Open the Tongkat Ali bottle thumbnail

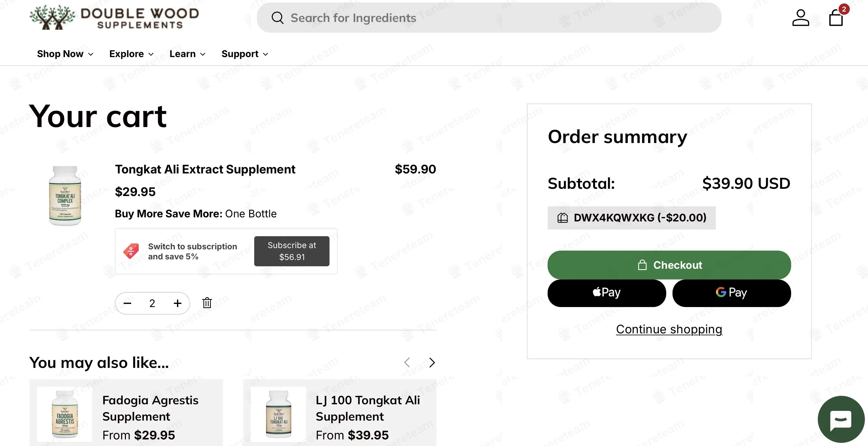[65, 195]
